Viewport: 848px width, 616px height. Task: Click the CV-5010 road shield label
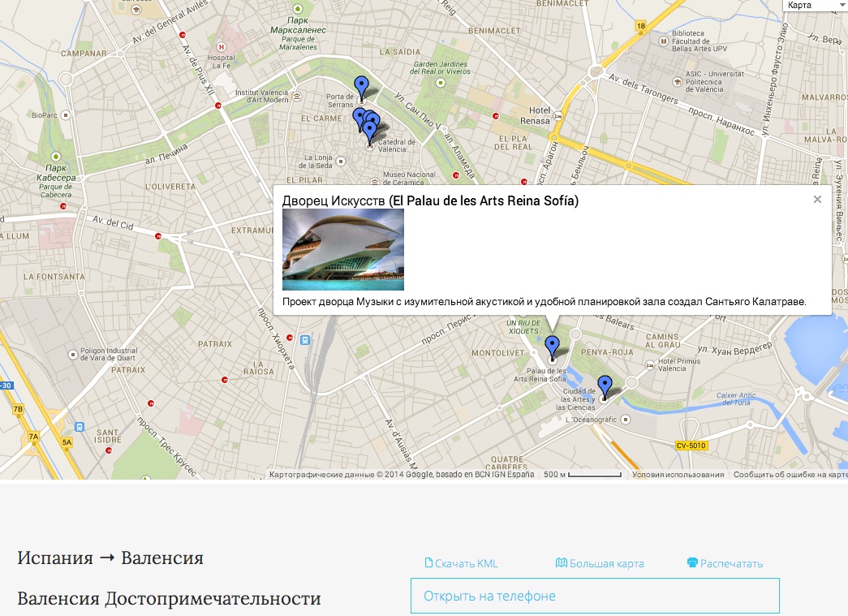coord(691,446)
